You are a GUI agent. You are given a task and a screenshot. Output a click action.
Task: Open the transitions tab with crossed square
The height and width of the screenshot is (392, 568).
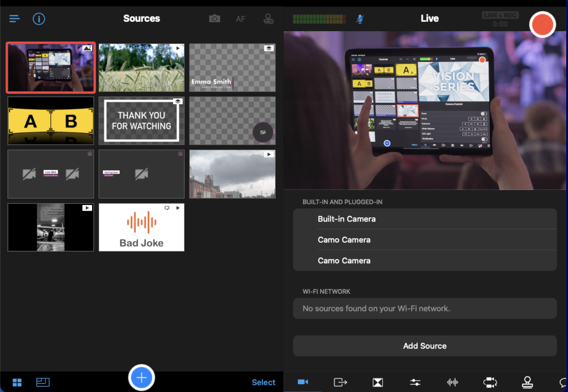378,382
